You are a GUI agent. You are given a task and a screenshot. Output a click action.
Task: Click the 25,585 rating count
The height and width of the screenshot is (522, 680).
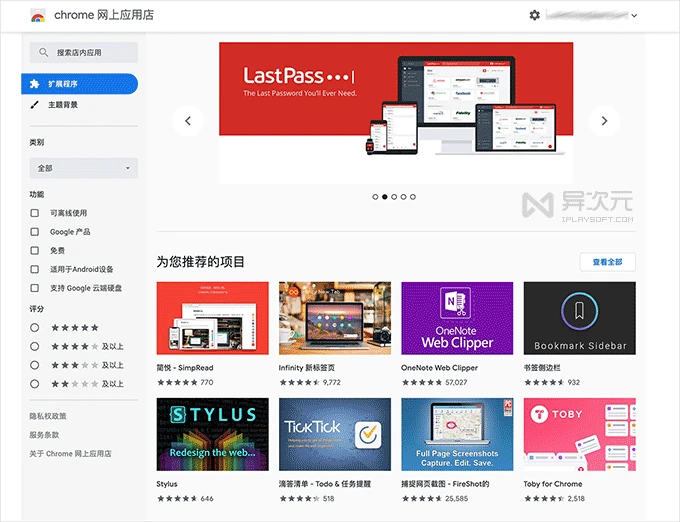pos(457,499)
